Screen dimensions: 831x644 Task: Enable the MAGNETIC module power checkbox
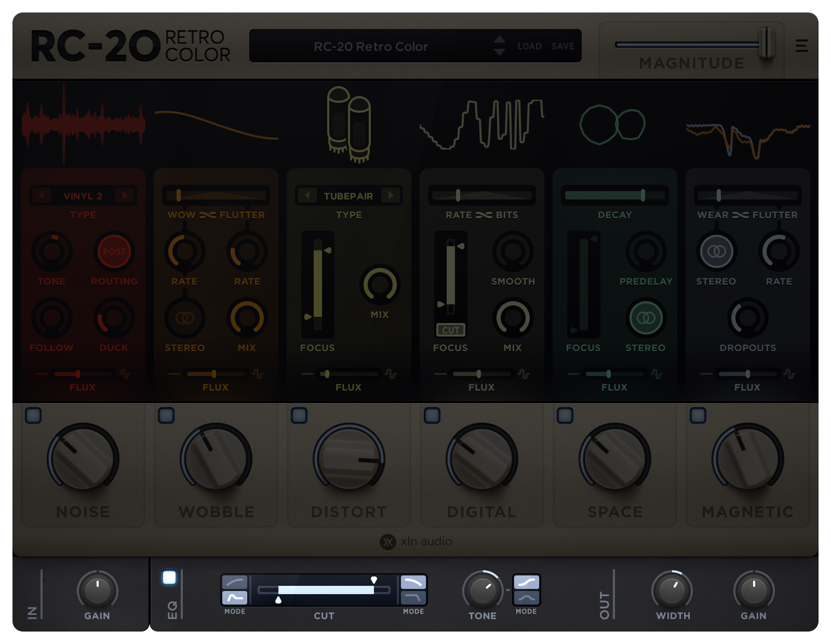pos(698,415)
